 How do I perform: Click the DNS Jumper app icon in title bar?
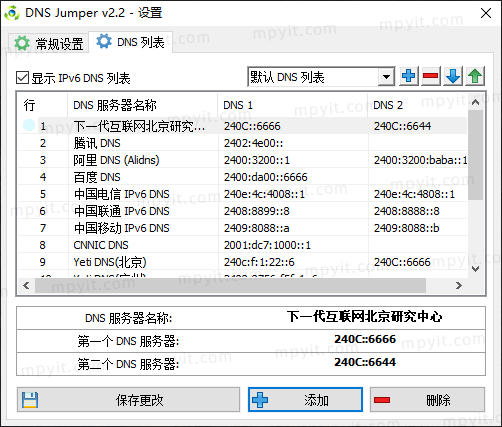coord(12,13)
